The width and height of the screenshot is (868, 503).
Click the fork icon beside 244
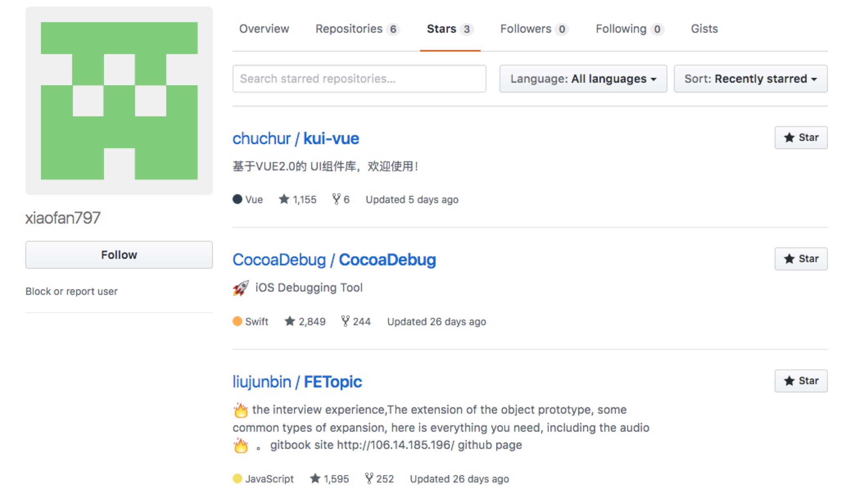pyautogui.click(x=345, y=321)
